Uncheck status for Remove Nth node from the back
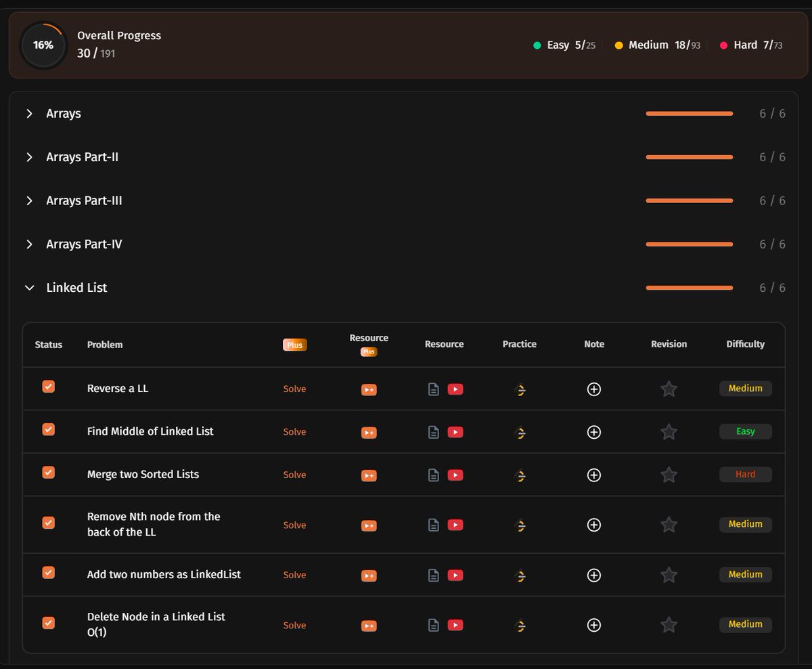Screen dimensions: 812x669 point(48,523)
